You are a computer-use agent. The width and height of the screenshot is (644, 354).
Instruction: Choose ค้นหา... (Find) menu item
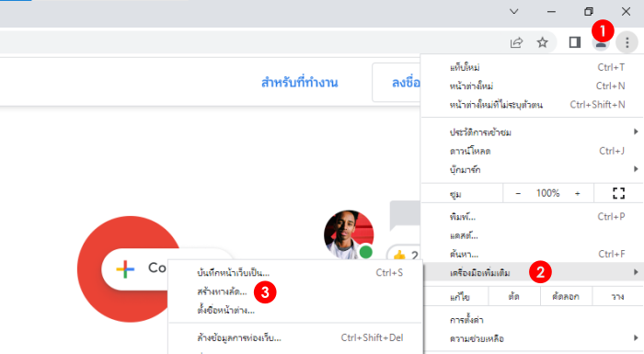click(533, 254)
